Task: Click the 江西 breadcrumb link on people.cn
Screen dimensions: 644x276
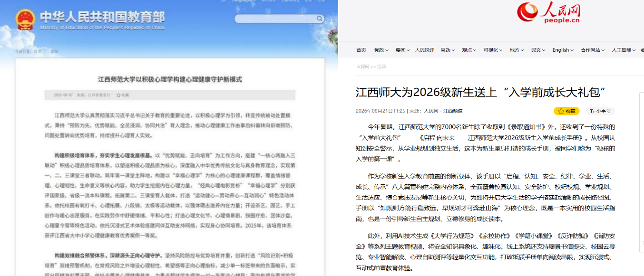Action: pyautogui.click(x=381, y=67)
